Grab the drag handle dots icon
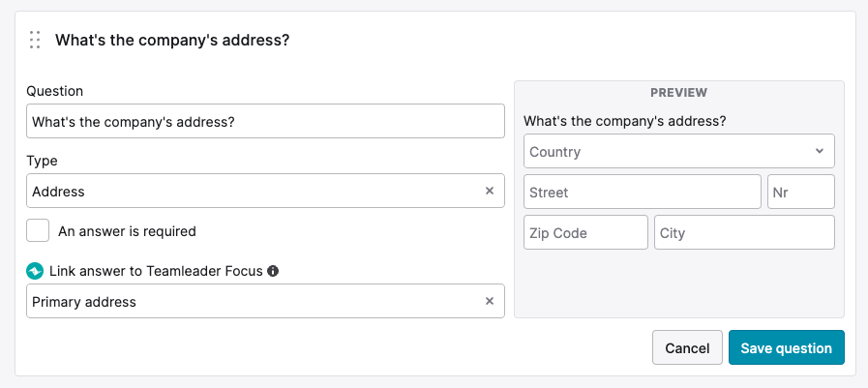The image size is (868, 388). [35, 40]
